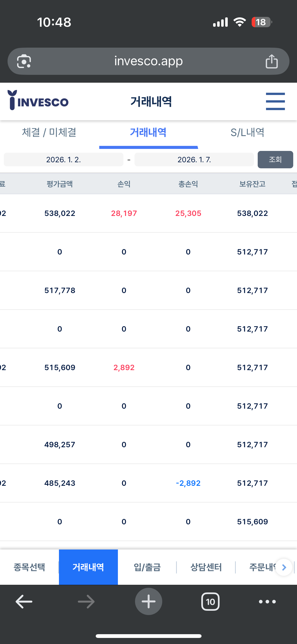Tap the invesco.app address bar
The image size is (297, 644).
pyautogui.click(x=148, y=61)
